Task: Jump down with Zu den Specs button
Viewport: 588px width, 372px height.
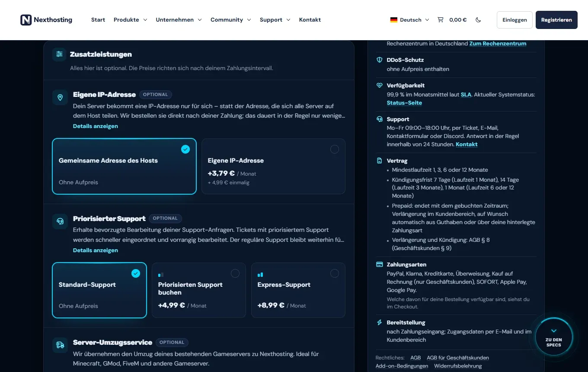Action: 554,337
